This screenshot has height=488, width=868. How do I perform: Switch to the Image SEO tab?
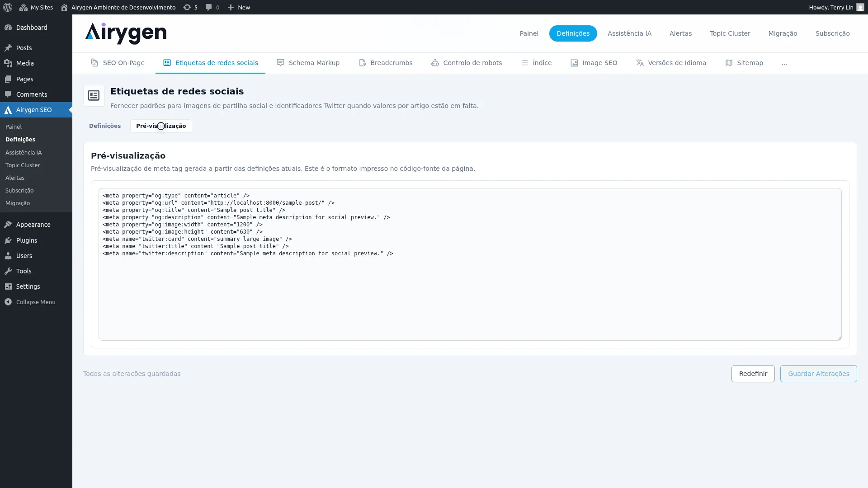(x=594, y=63)
